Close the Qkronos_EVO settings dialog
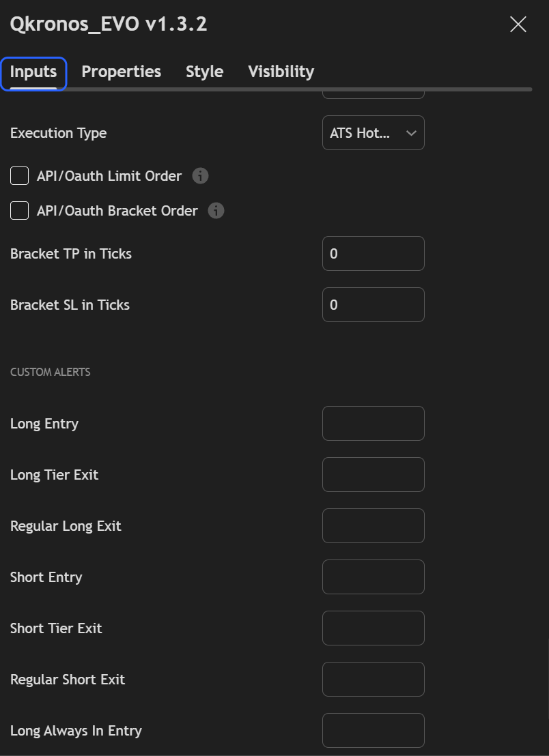Screen dimensions: 549x756 coord(518,25)
